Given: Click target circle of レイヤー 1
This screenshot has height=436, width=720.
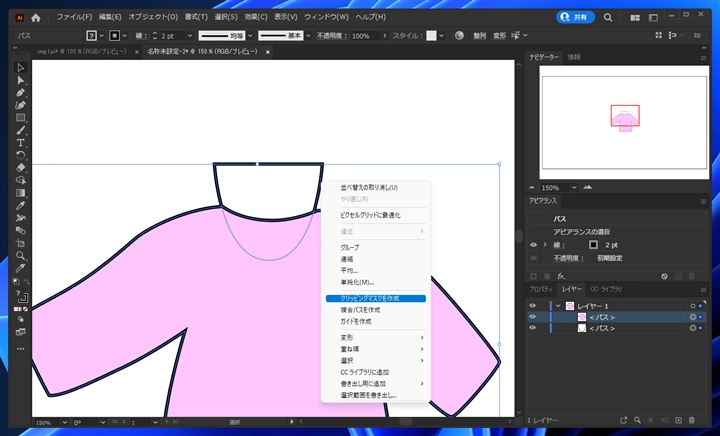Looking at the screenshot, I should [693, 306].
